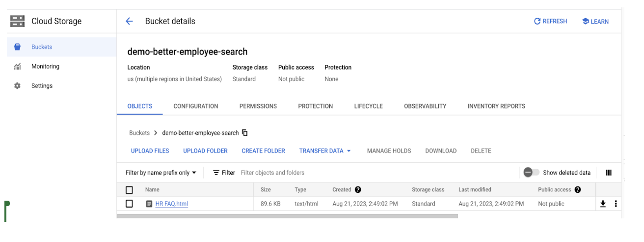Switch to the PERMISSIONS tab
Viewport: 644px width, 242px height.
click(258, 106)
